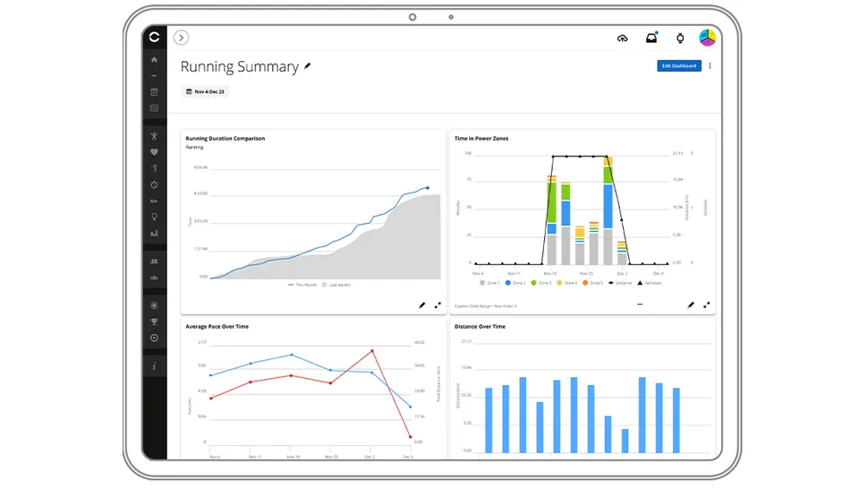Screen dimensions: 868x489
Task: Click the Edit Dashboard button
Action: point(679,66)
